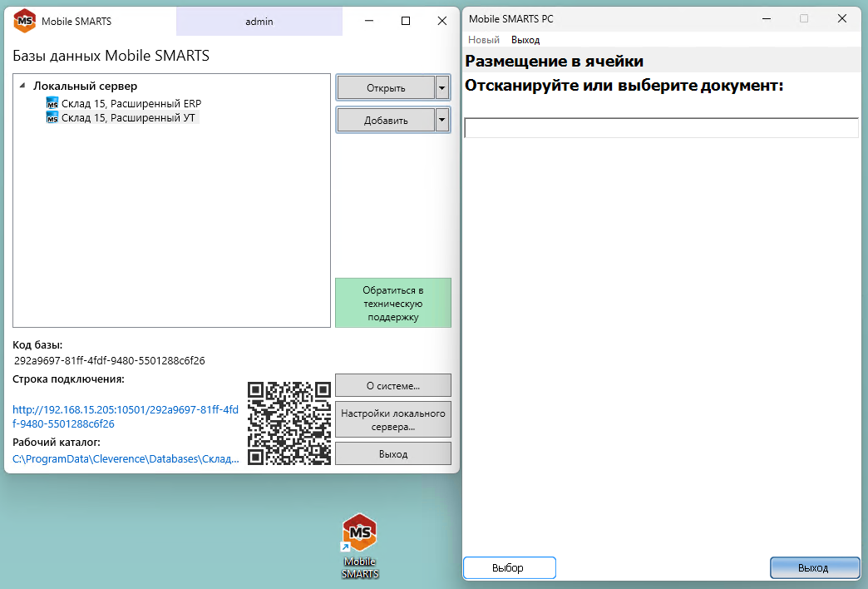Open the Mobile SMARTS desktop shortcut icon

tap(360, 533)
